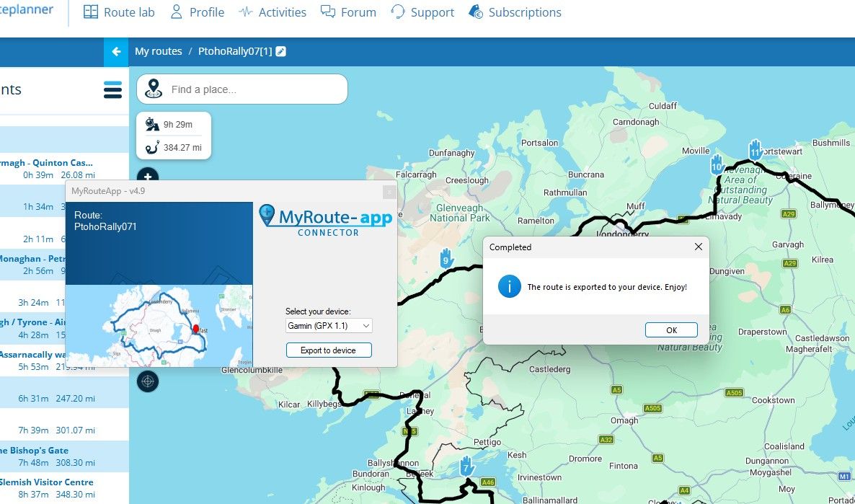
Task: Click waypoint marker 11 on map
Action: [756, 149]
